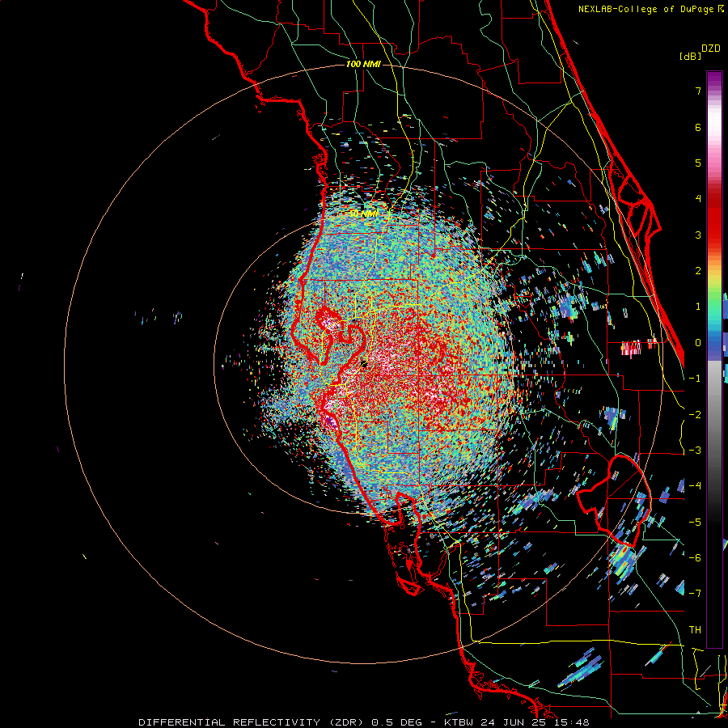
Task: Click the -4 value on the scale
Action: point(695,486)
